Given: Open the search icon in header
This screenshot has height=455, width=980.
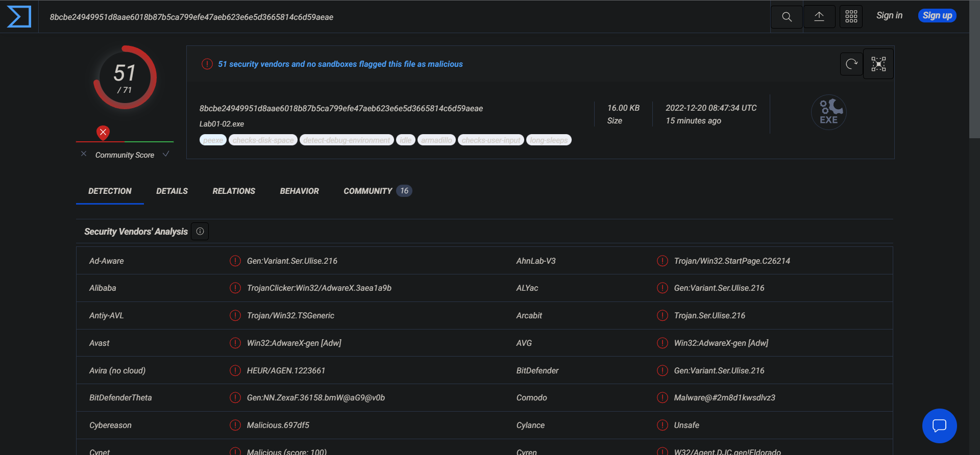Looking at the screenshot, I should [x=787, y=17].
